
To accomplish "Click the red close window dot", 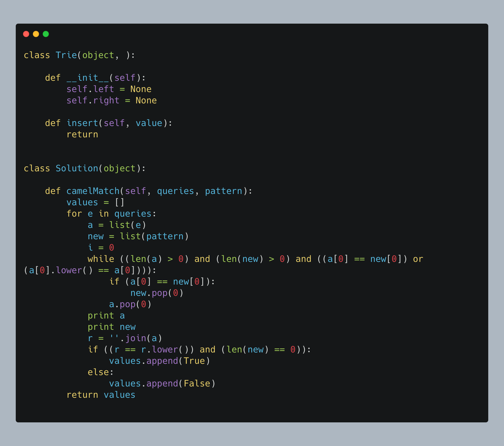I will click(26, 34).
